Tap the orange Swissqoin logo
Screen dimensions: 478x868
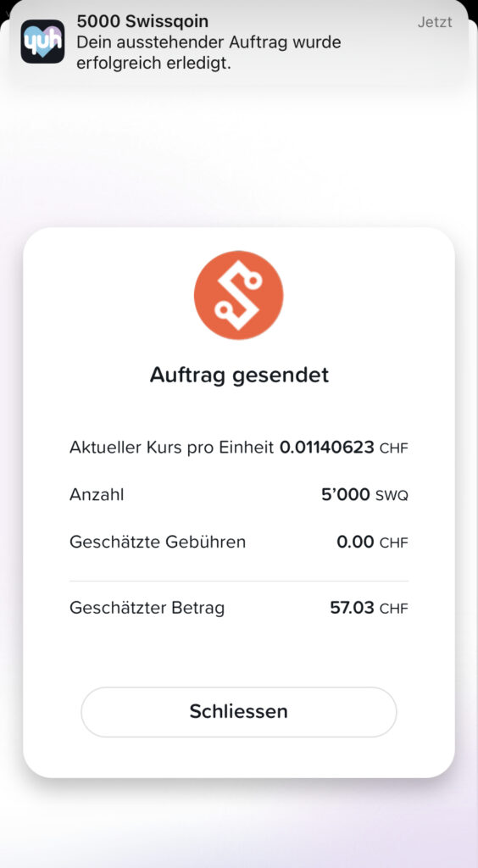[x=238, y=295]
